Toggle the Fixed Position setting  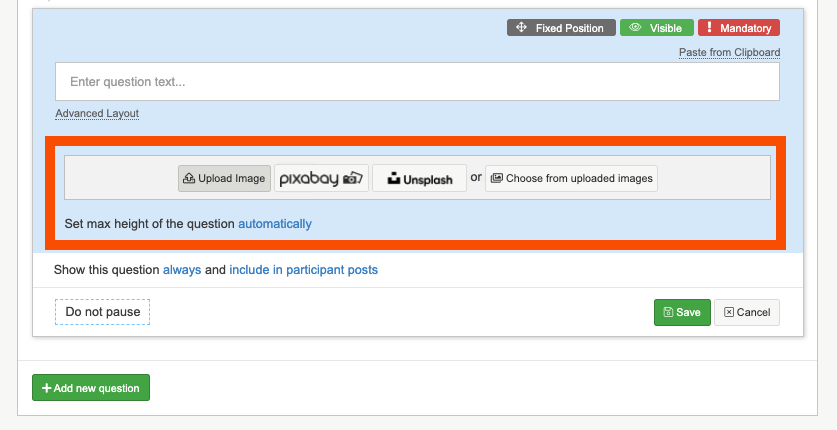point(559,28)
